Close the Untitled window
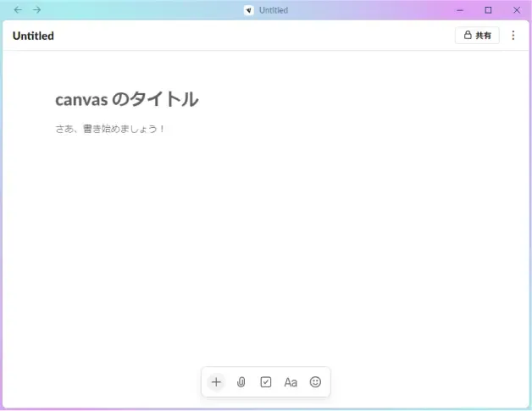Screen dimensions: 532x411 (517, 10)
